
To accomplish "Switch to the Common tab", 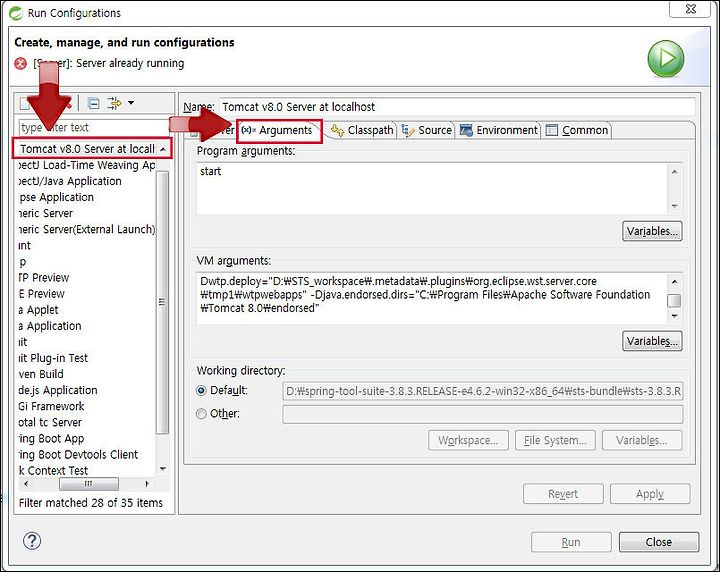I will point(577,130).
